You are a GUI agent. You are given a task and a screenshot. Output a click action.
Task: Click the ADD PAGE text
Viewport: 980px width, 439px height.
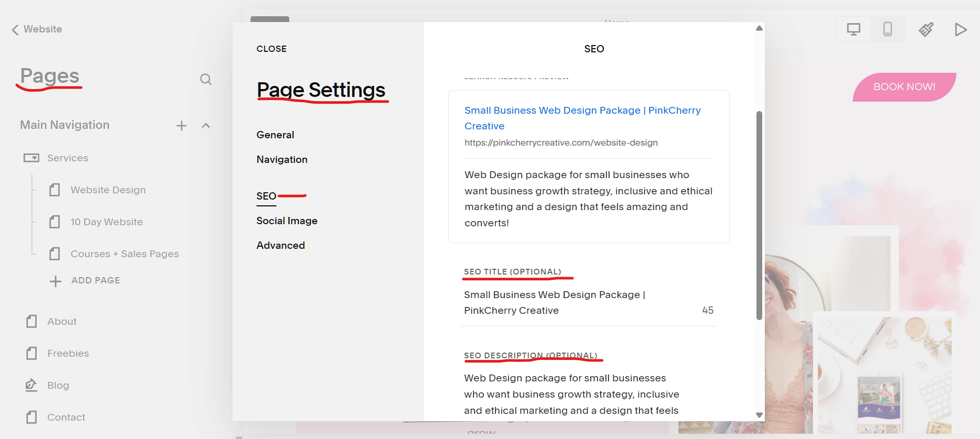96,280
